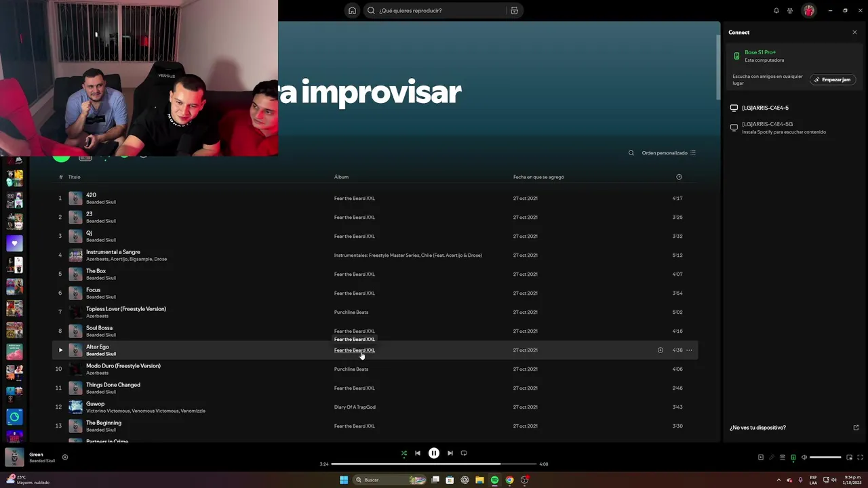Open friend activity icon in top bar
Screen dimensions: 868x488
pyautogui.click(x=790, y=10)
